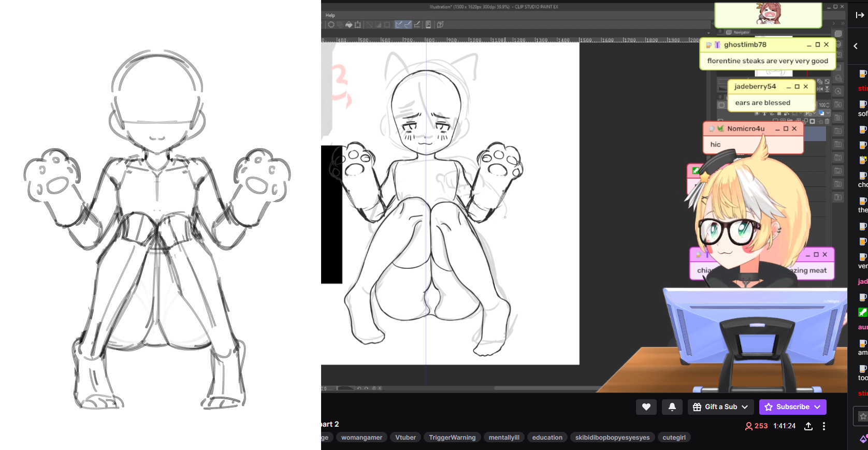Click the Deselect dotted circle icon
This screenshot has height=450, width=868.
331,25
